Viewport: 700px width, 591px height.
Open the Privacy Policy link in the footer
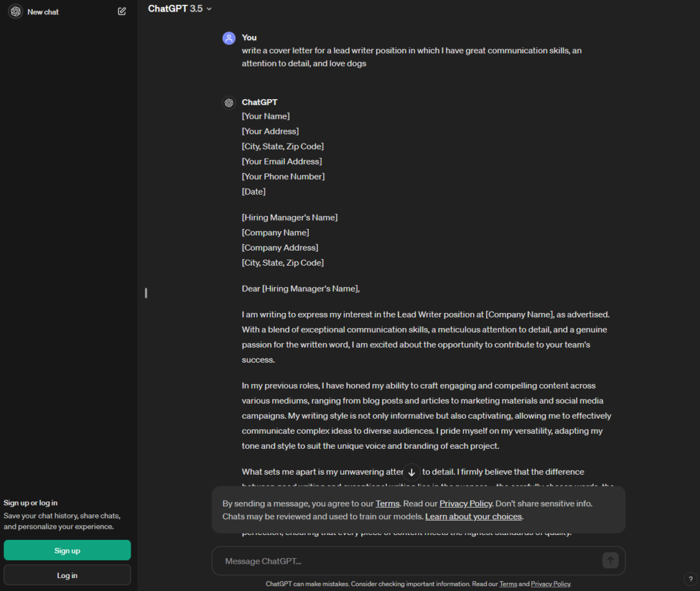(550, 584)
